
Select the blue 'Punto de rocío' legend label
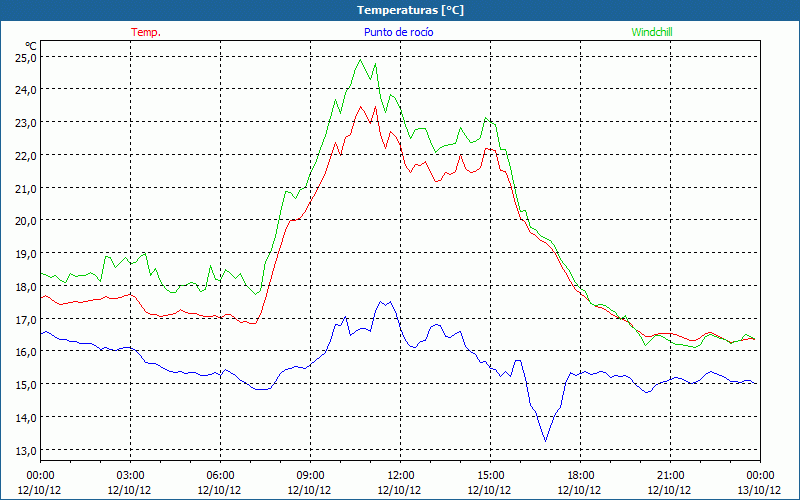398,32
